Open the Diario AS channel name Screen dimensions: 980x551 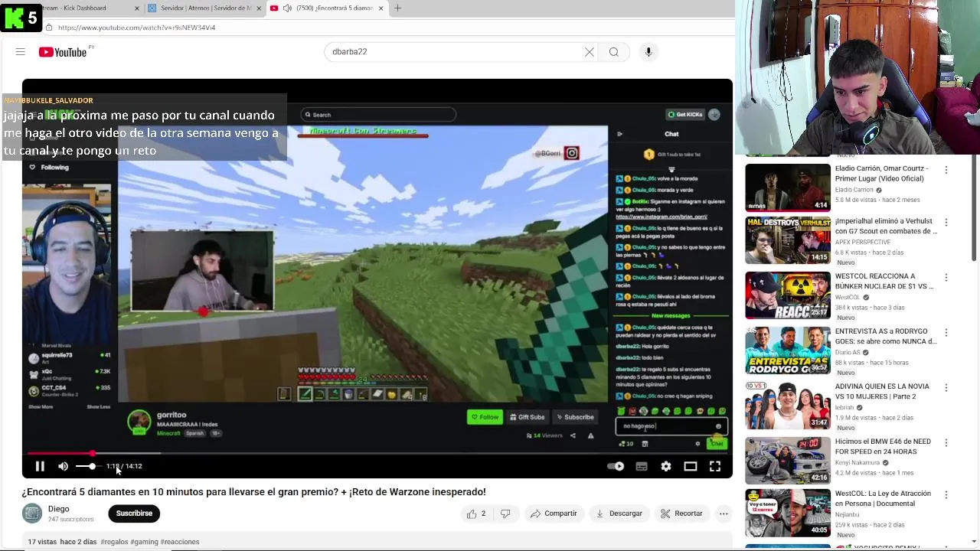click(x=848, y=353)
